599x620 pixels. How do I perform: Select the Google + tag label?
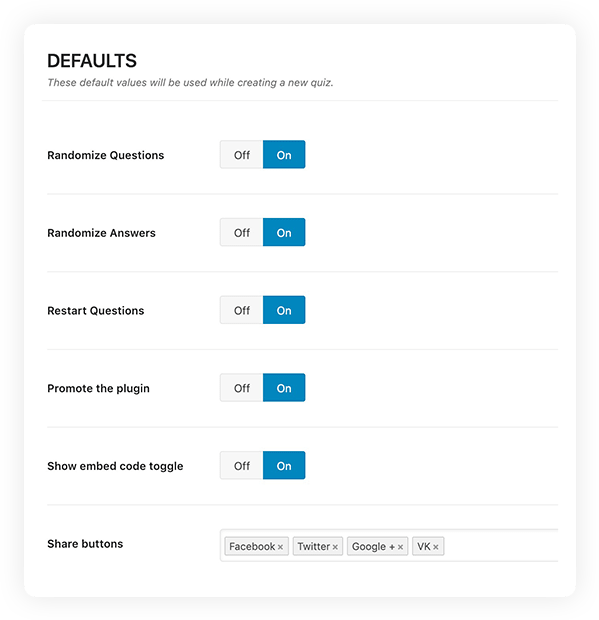pos(373,546)
